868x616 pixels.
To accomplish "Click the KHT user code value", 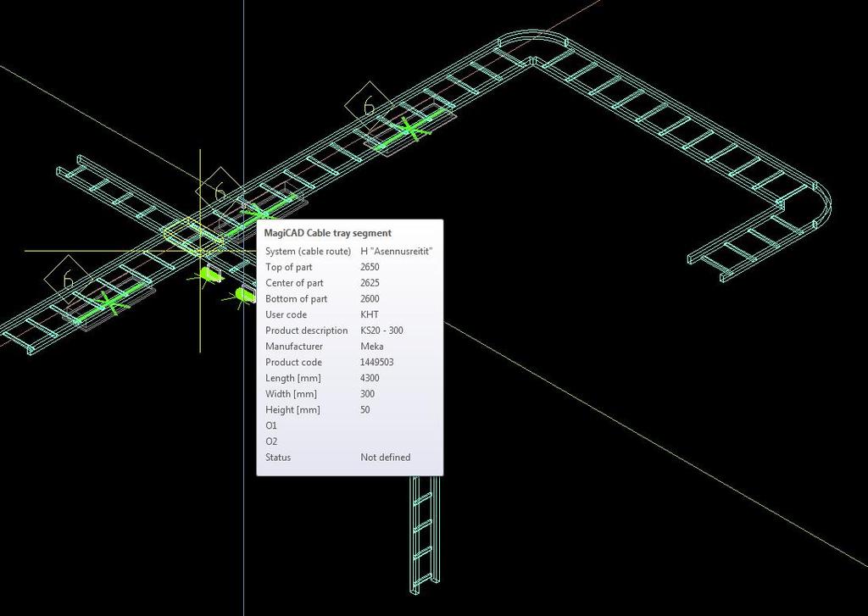I will 370,314.
